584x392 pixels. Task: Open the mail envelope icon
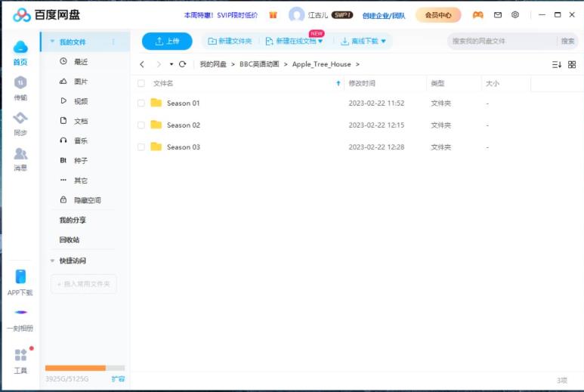coord(498,15)
